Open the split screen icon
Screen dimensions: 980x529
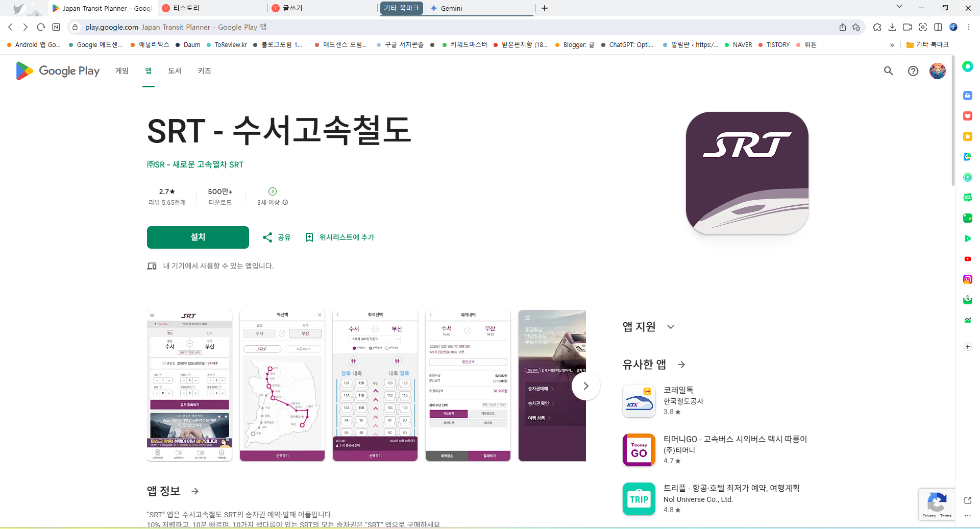938,27
